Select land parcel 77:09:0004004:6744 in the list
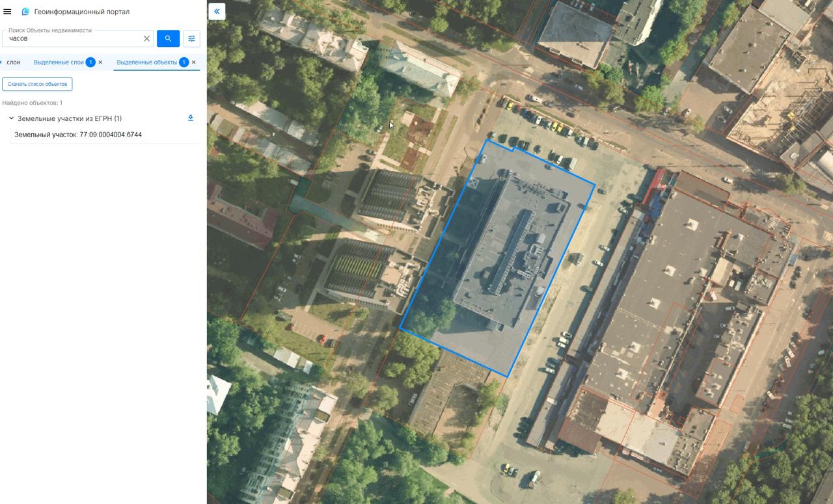 (x=78, y=135)
